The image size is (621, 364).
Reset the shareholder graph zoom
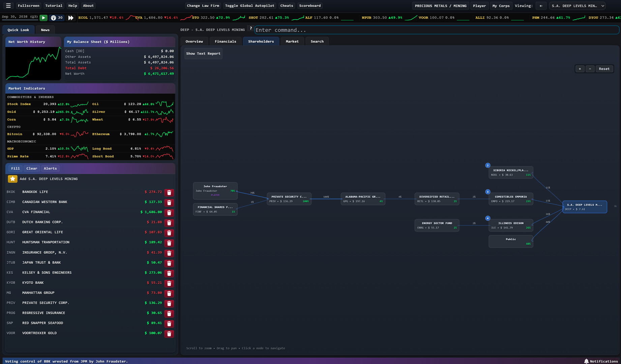click(x=604, y=69)
